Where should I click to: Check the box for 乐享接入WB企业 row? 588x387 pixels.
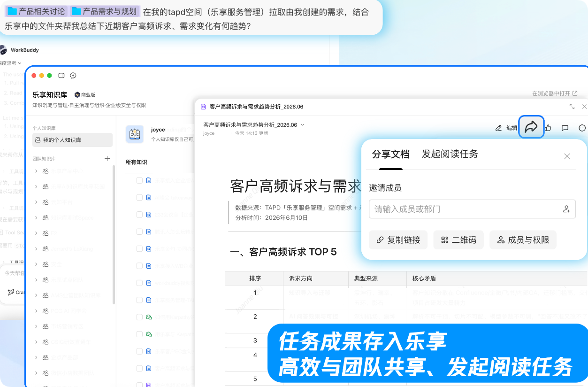[139, 266]
